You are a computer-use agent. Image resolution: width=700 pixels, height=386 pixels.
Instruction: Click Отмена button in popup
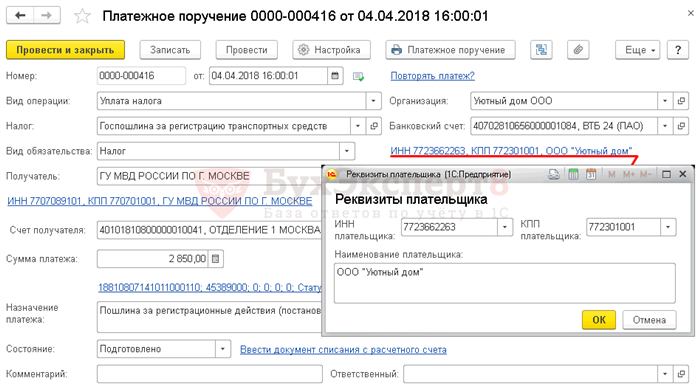649,320
